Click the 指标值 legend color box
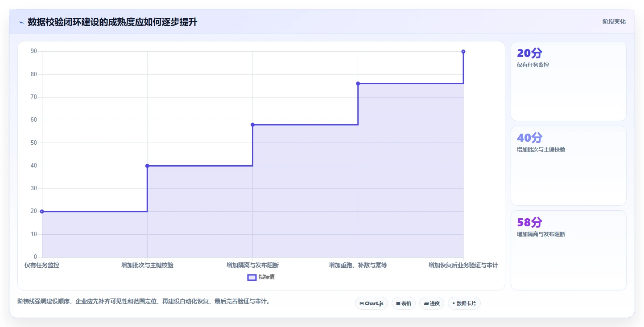This screenshot has height=327, width=644. coord(252,277)
